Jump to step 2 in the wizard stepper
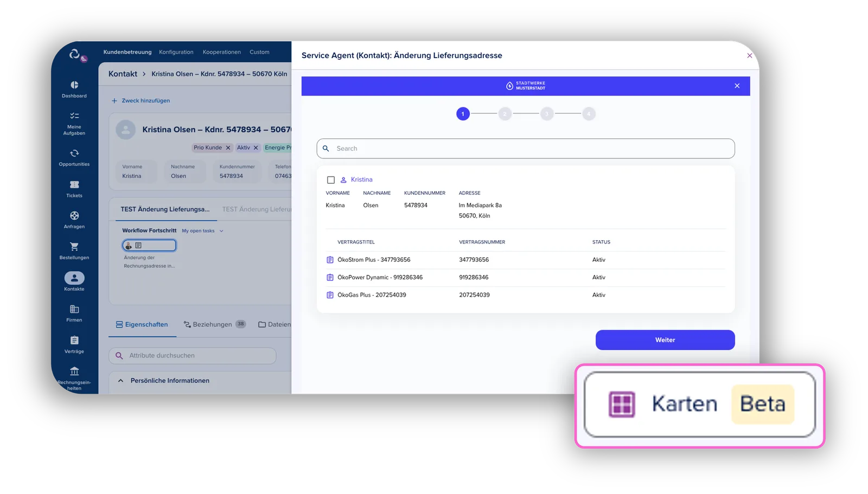Screen dimensions: 868x494 coord(505,114)
